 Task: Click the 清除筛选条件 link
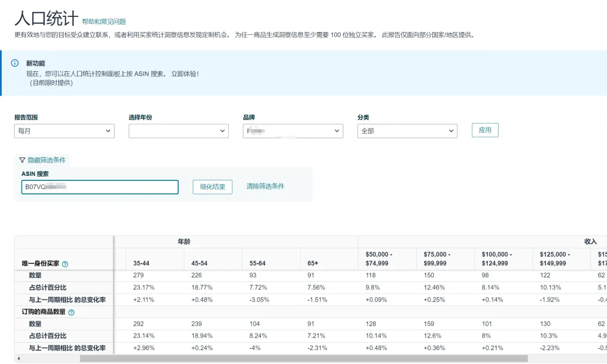pyautogui.click(x=265, y=186)
